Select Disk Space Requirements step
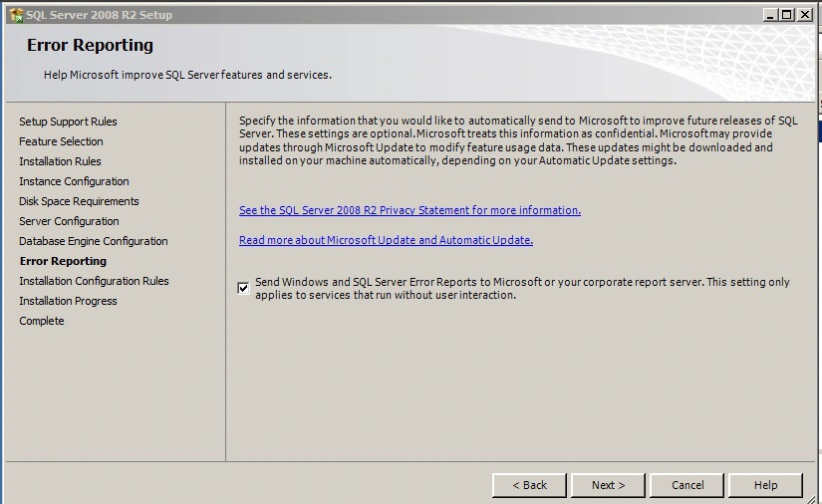Image resolution: width=822 pixels, height=504 pixels. tap(79, 201)
